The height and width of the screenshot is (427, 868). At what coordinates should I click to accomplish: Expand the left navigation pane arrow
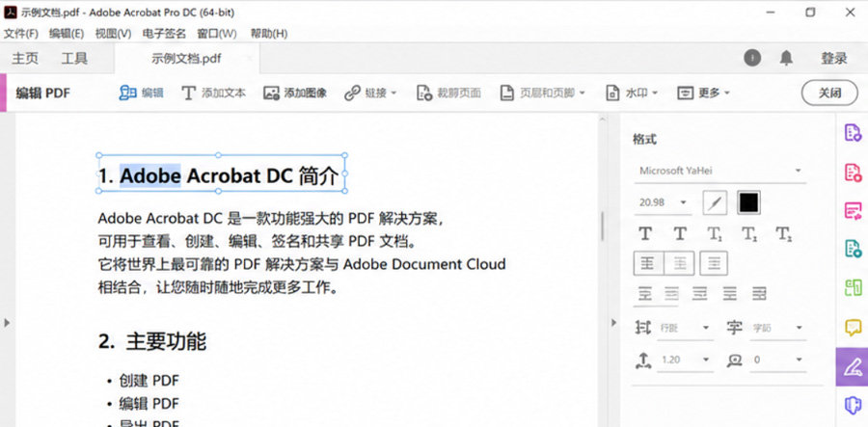coord(7,323)
